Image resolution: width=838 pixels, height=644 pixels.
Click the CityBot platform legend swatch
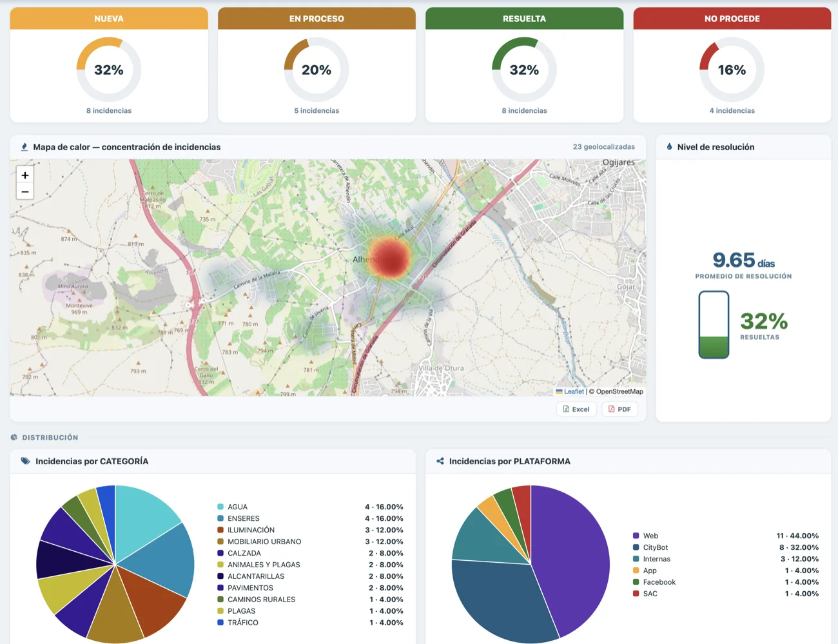636,547
